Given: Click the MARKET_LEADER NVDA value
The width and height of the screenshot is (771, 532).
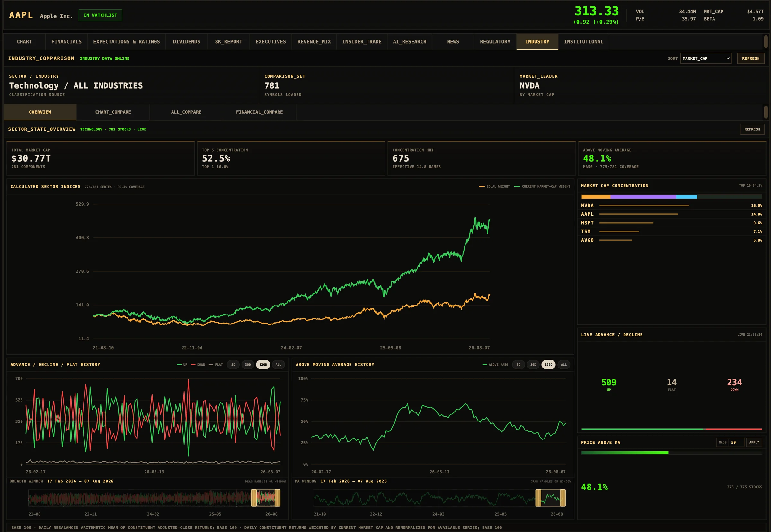Looking at the screenshot, I should [529, 86].
